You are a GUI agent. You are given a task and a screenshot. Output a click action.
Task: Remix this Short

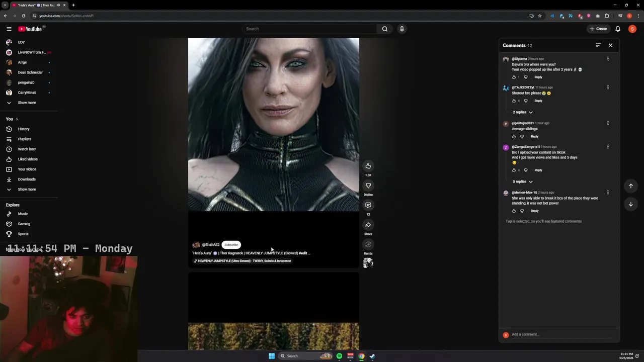[368, 244]
